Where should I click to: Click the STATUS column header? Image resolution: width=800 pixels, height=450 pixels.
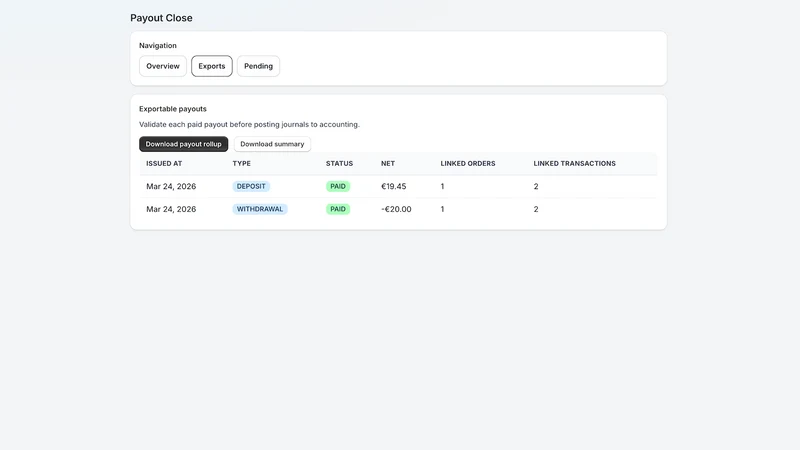(339, 164)
